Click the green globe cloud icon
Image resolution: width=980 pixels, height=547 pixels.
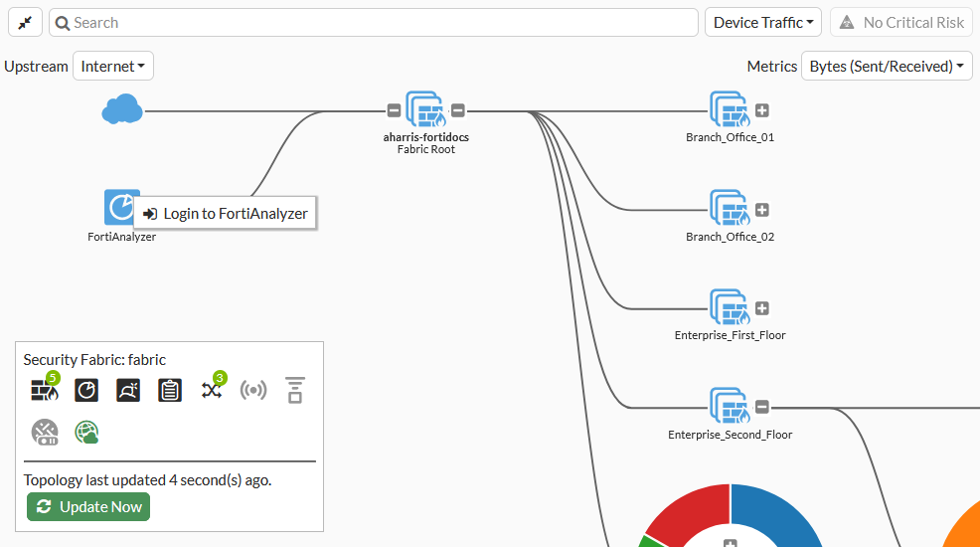86,432
